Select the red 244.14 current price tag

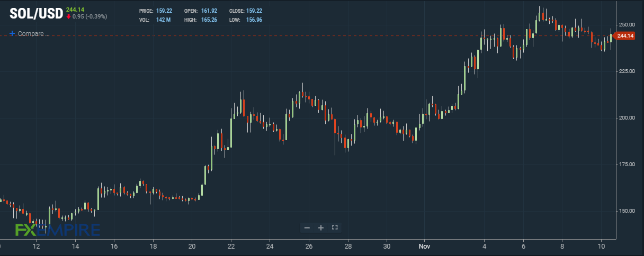pos(625,35)
